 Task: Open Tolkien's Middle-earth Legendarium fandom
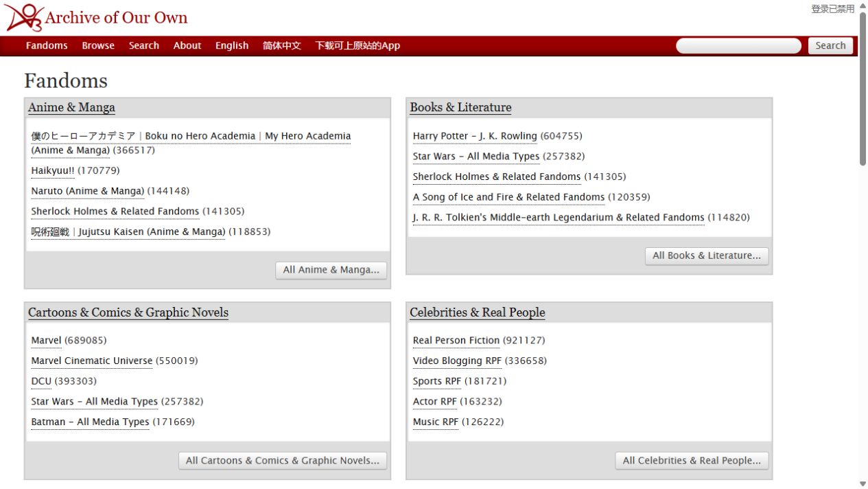559,218
